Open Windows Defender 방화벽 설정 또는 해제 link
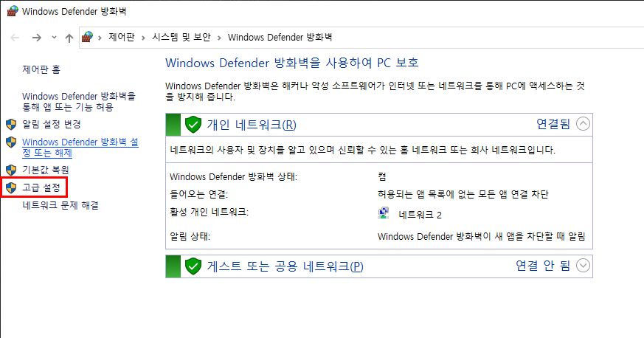Image resolution: width=644 pixels, height=338 pixels. pos(80,148)
